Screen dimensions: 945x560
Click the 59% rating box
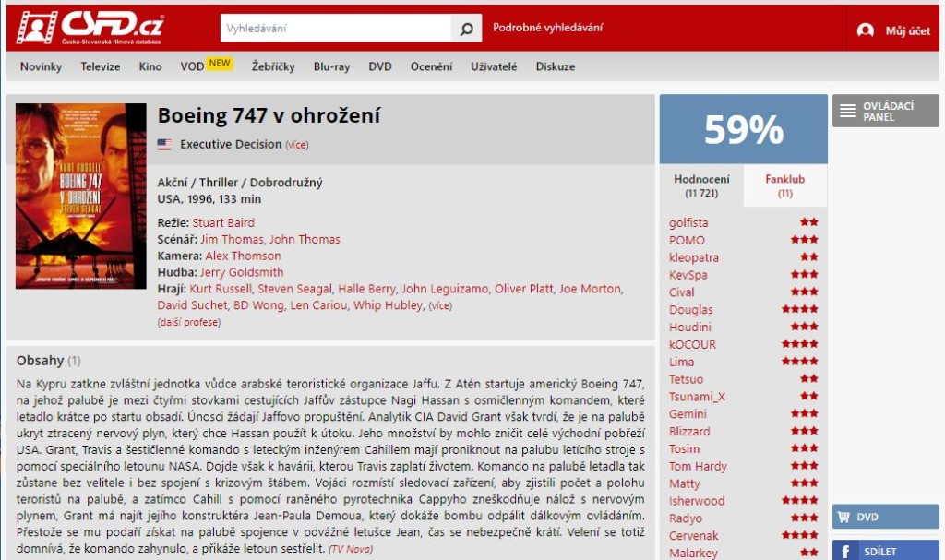[743, 129]
